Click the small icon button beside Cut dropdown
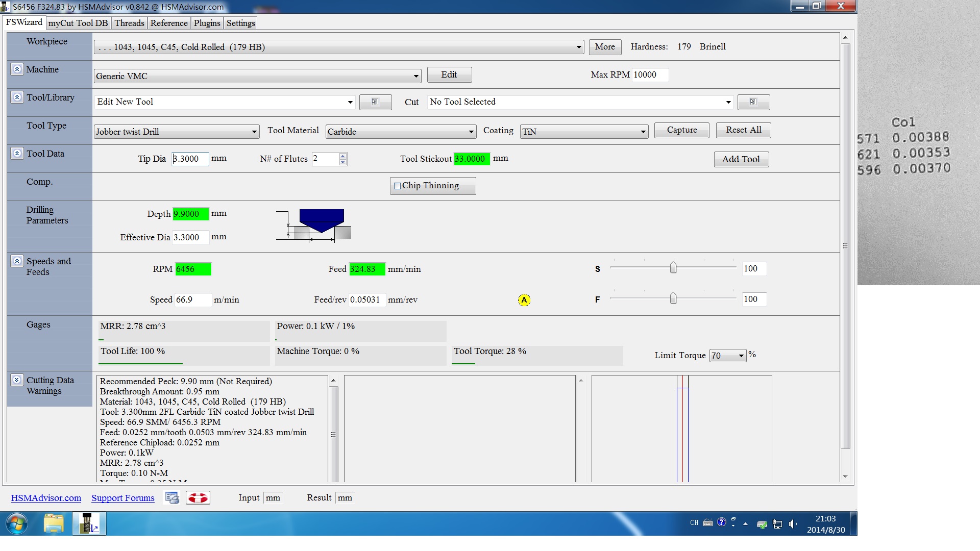 [x=753, y=102]
